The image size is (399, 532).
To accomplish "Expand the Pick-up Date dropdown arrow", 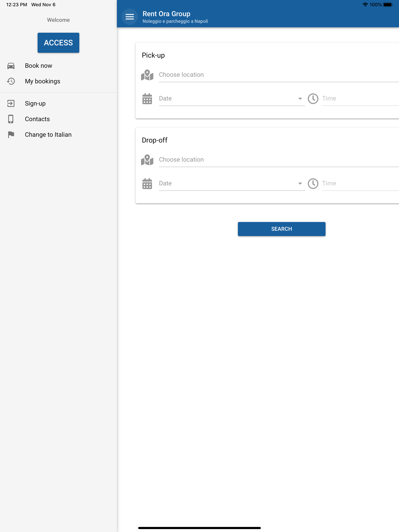I will (x=300, y=99).
